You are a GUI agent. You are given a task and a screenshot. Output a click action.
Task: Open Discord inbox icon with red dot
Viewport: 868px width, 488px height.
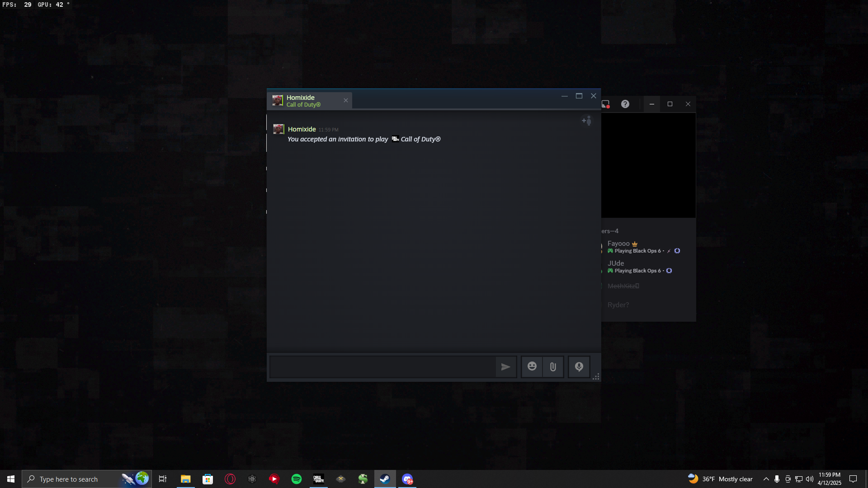click(x=606, y=104)
